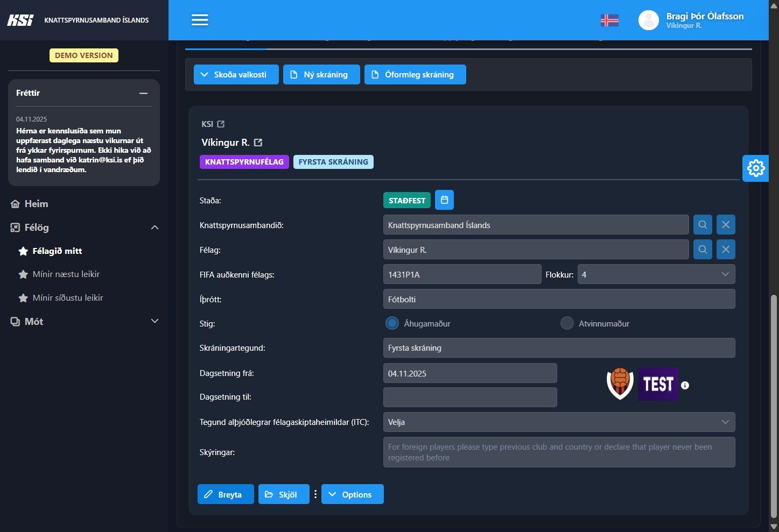
Task: Click the page vertical scrollbar
Action: tap(774, 406)
